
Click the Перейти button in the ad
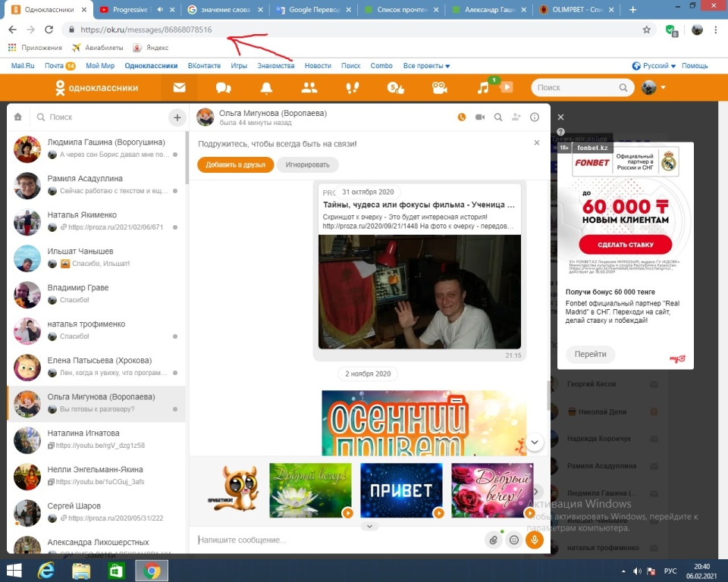coord(590,354)
